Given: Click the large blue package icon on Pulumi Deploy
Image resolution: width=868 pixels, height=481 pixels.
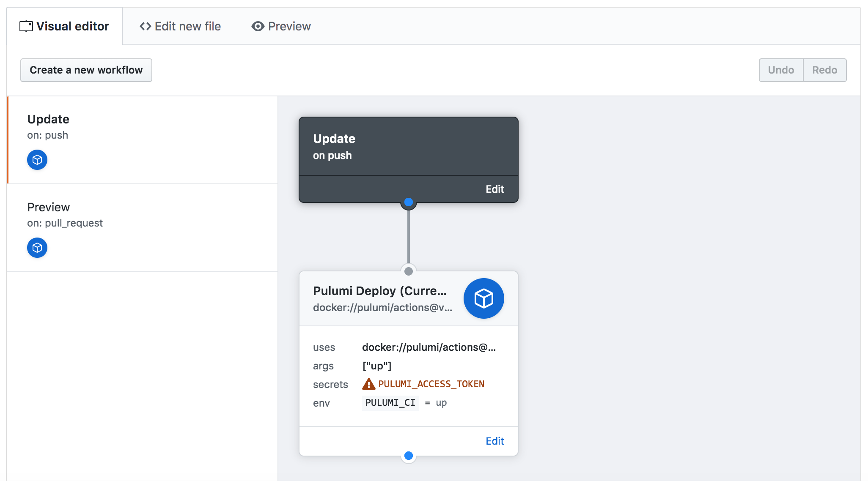Looking at the screenshot, I should pos(484,298).
